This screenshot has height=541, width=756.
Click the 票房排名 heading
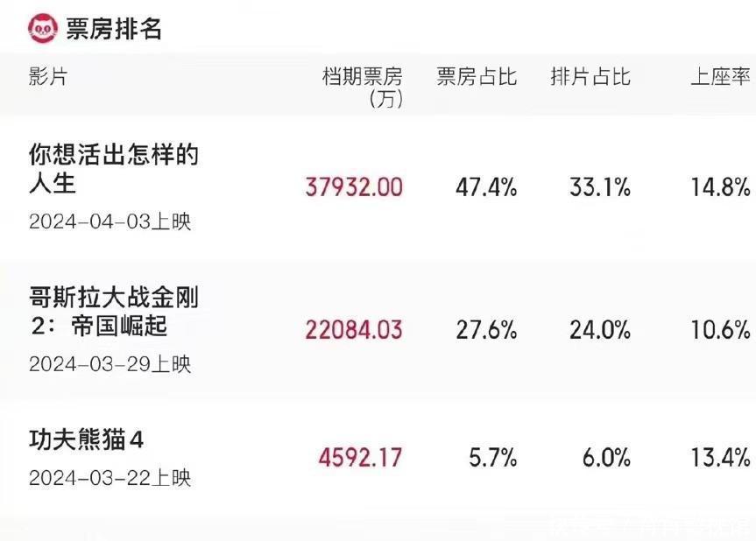pyautogui.click(x=114, y=28)
